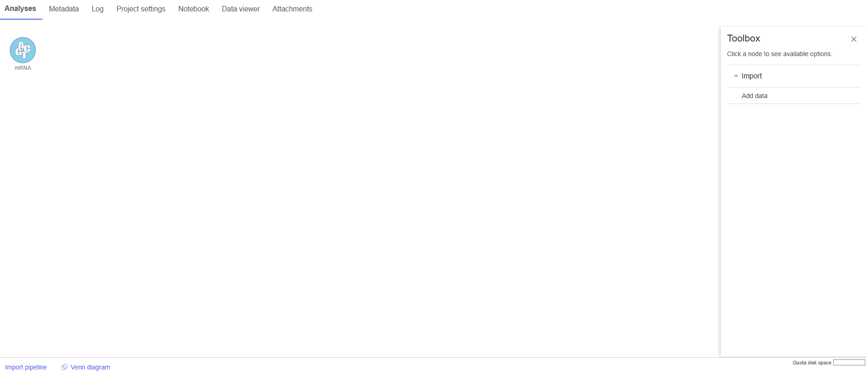The width and height of the screenshot is (868, 374).
Task: Open the Venn diagram link text
Action: (x=90, y=367)
